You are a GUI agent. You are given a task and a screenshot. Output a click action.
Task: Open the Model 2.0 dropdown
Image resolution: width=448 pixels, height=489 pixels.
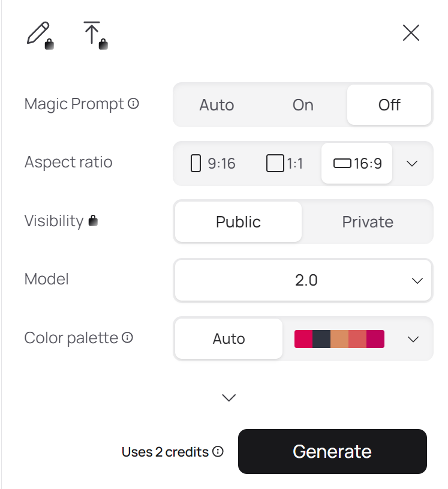[x=303, y=280]
